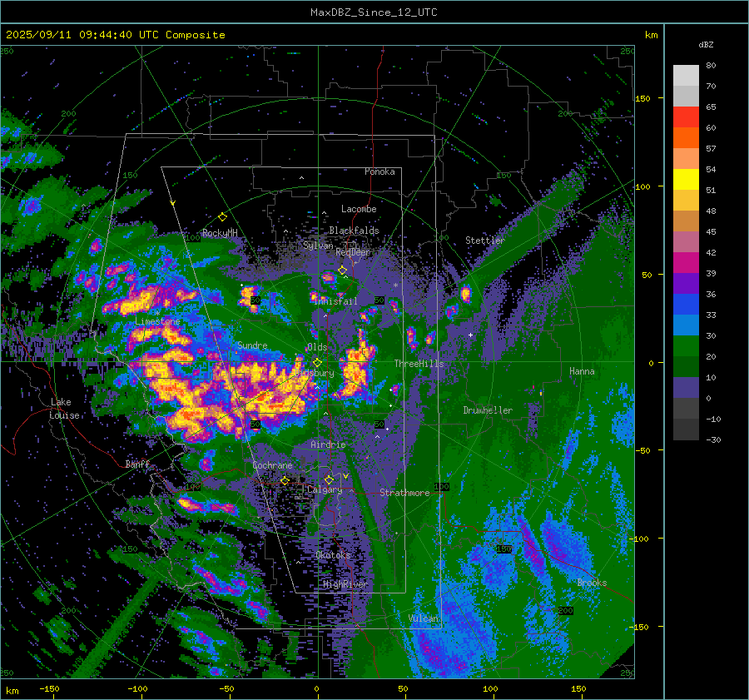Click the 80 value on the dBZ legend
This screenshot has width=749, height=700.
pyautogui.click(x=711, y=66)
